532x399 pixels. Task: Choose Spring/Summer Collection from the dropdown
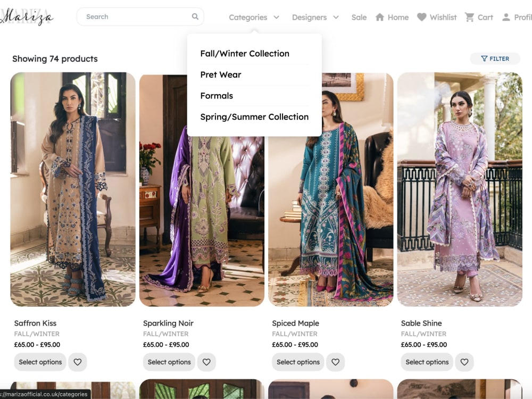[x=254, y=117]
